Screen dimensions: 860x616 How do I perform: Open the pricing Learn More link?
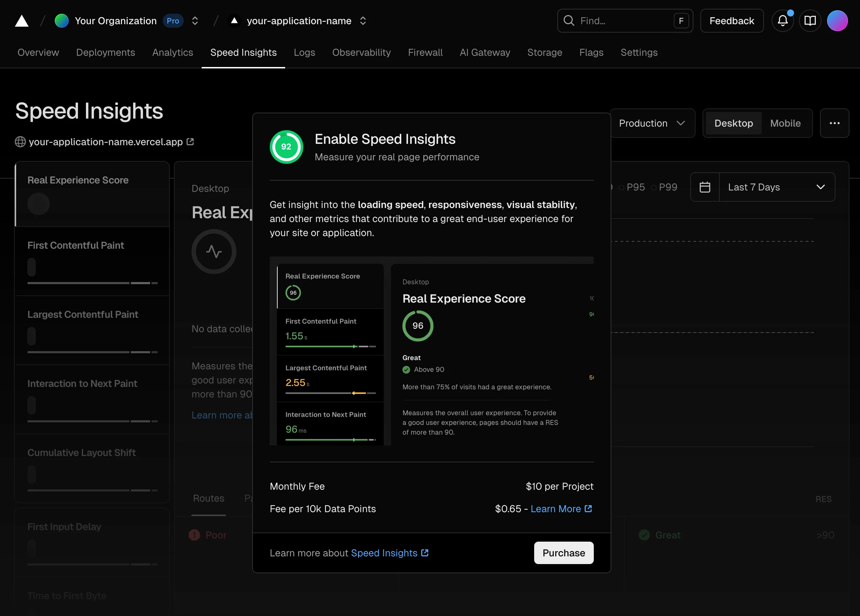(561, 509)
